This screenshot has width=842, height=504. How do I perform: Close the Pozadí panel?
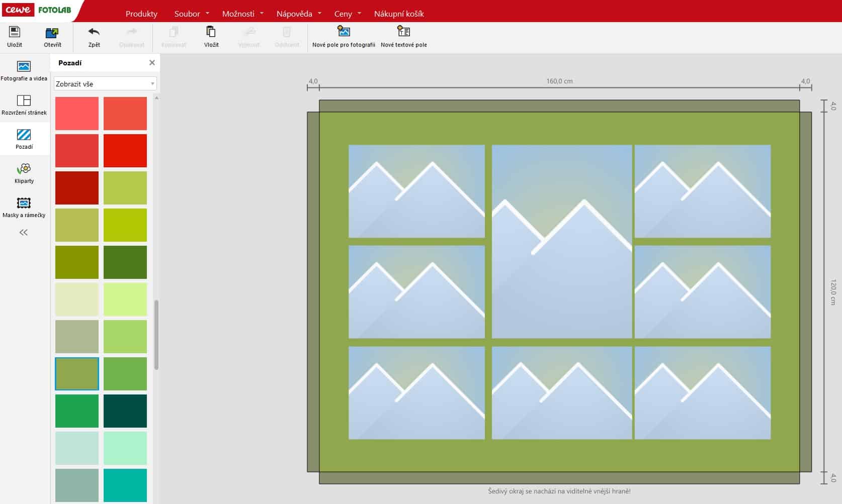(152, 63)
